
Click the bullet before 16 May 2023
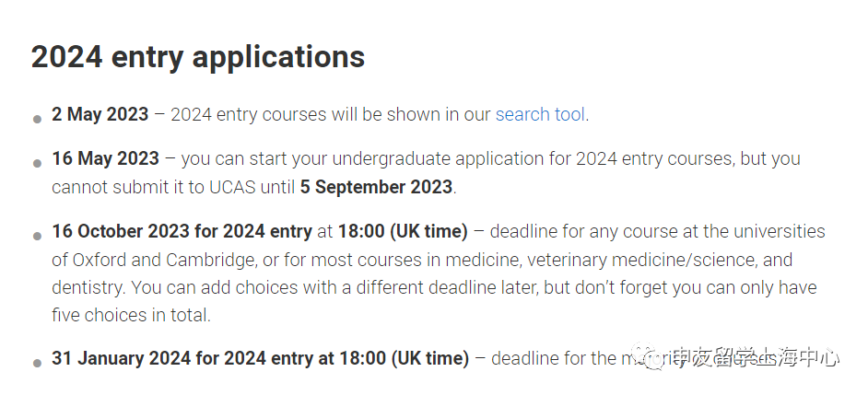tap(38, 163)
